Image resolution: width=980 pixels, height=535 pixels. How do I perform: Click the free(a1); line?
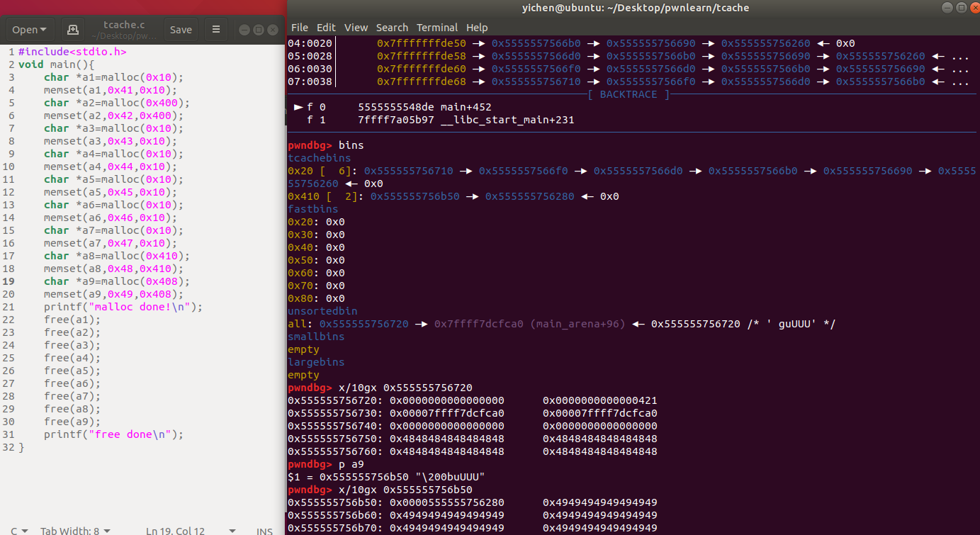(72, 320)
